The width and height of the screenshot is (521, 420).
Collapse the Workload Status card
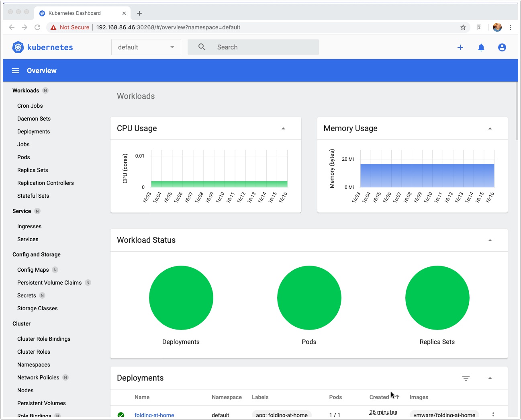[490, 240]
